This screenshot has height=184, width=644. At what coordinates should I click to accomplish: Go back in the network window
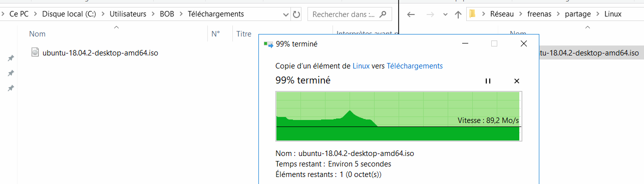pos(411,14)
